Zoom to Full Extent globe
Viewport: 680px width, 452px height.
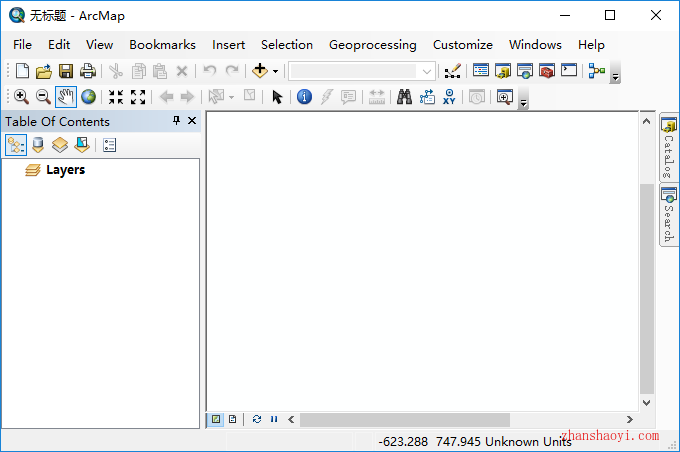[88, 97]
